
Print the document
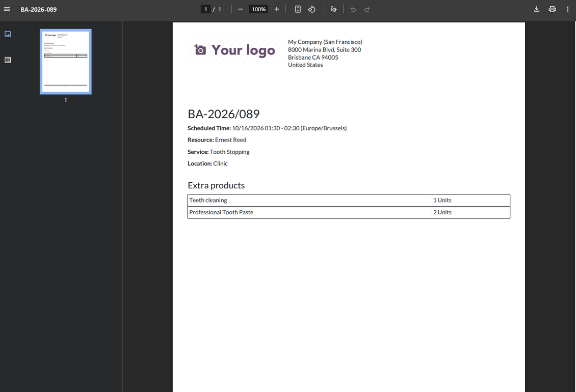point(552,9)
